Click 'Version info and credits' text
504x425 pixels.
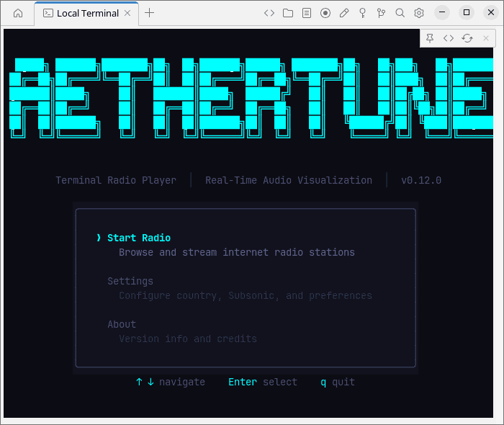click(188, 339)
